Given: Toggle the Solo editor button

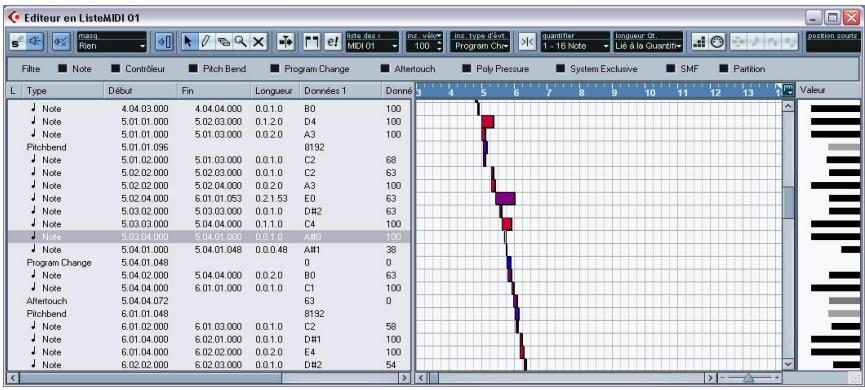Looking at the screenshot, I should click(18, 42).
